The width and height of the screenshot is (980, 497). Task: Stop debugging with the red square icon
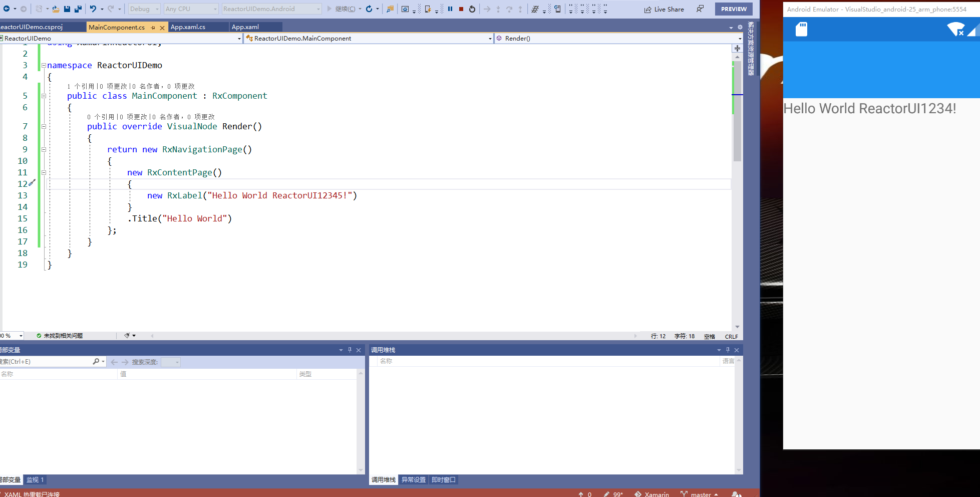tap(461, 9)
